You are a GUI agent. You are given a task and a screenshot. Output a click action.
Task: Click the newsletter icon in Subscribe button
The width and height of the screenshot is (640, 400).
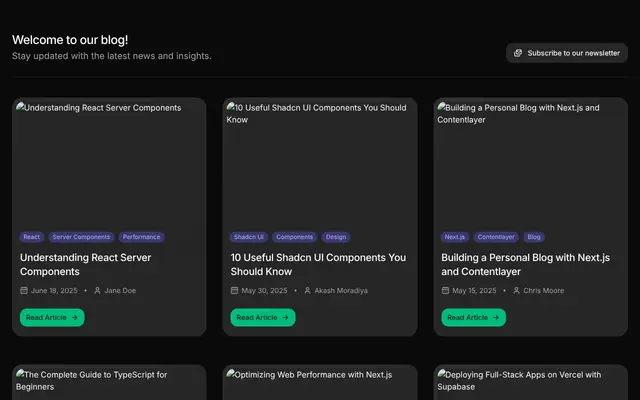click(518, 53)
